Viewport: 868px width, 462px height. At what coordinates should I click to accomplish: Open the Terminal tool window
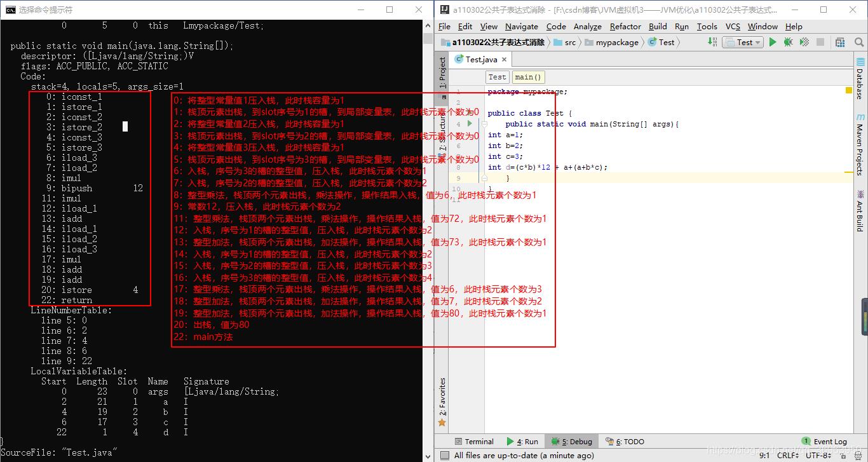click(x=474, y=441)
